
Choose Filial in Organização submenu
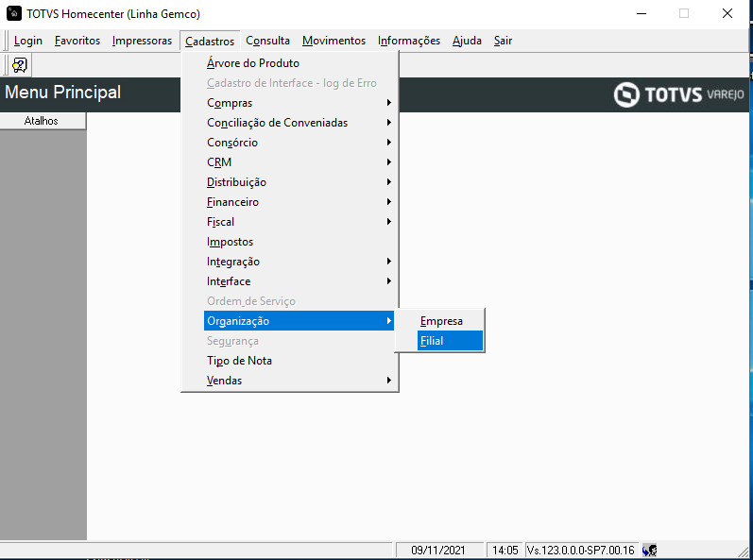[450, 341]
